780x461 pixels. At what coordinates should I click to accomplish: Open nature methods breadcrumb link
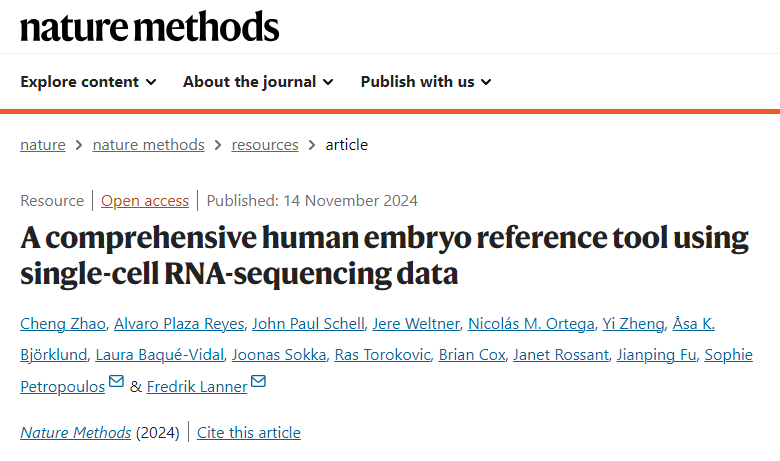pyautogui.click(x=148, y=145)
